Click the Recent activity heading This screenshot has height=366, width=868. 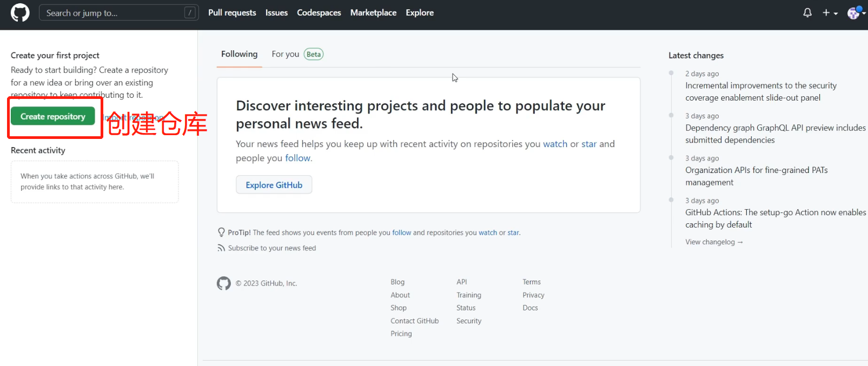point(38,150)
